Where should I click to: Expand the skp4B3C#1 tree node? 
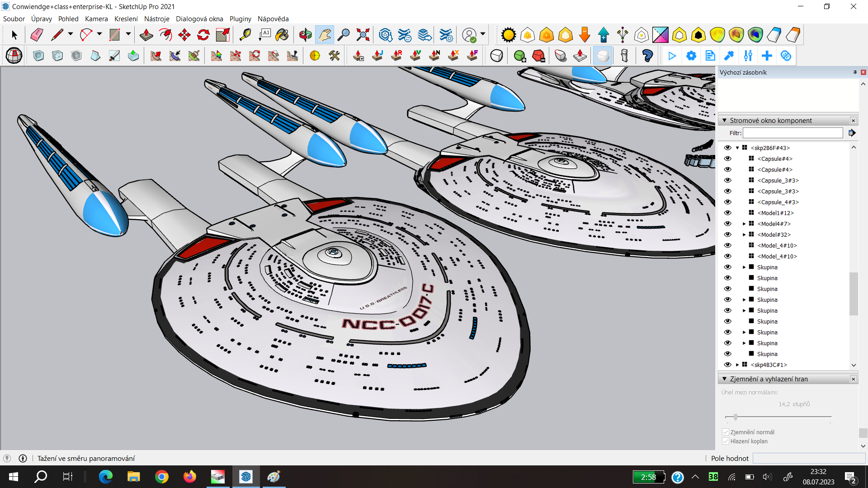(x=737, y=365)
